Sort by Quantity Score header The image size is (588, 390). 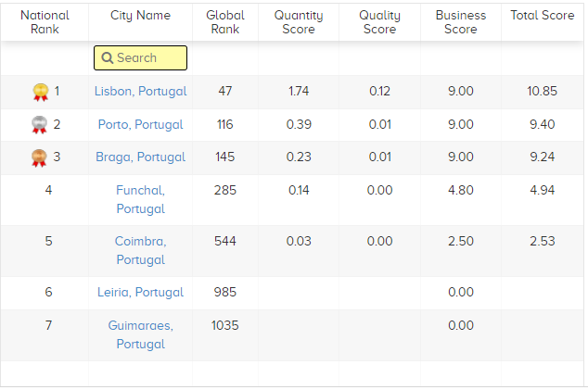pyautogui.click(x=299, y=22)
